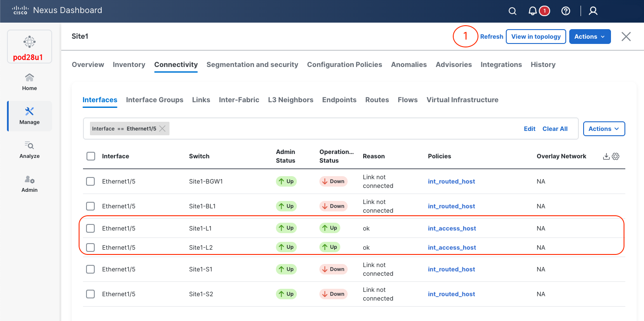Open Admin in the left sidebar

click(x=30, y=184)
